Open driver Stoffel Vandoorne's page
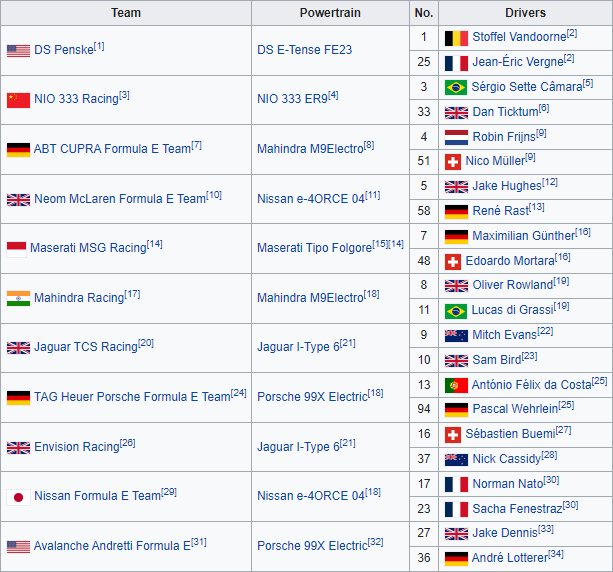Image resolution: width=613 pixels, height=572 pixels. [x=519, y=37]
